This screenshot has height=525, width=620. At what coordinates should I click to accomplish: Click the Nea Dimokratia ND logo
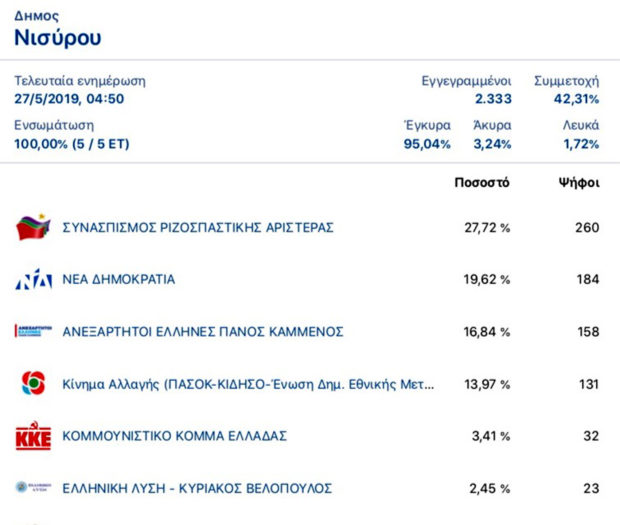pyautogui.click(x=34, y=279)
